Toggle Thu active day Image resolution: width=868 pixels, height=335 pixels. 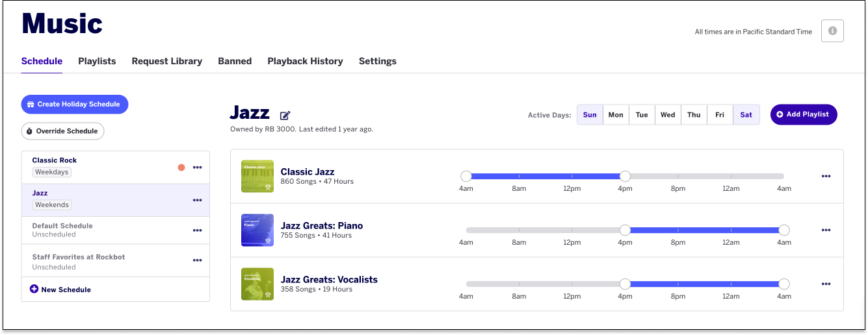694,115
